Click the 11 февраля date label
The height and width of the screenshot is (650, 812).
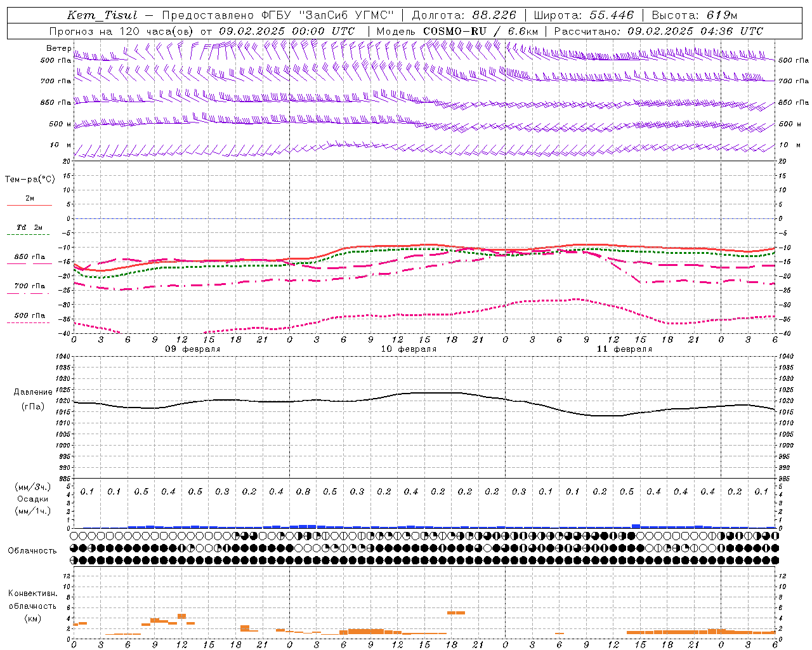tap(624, 349)
